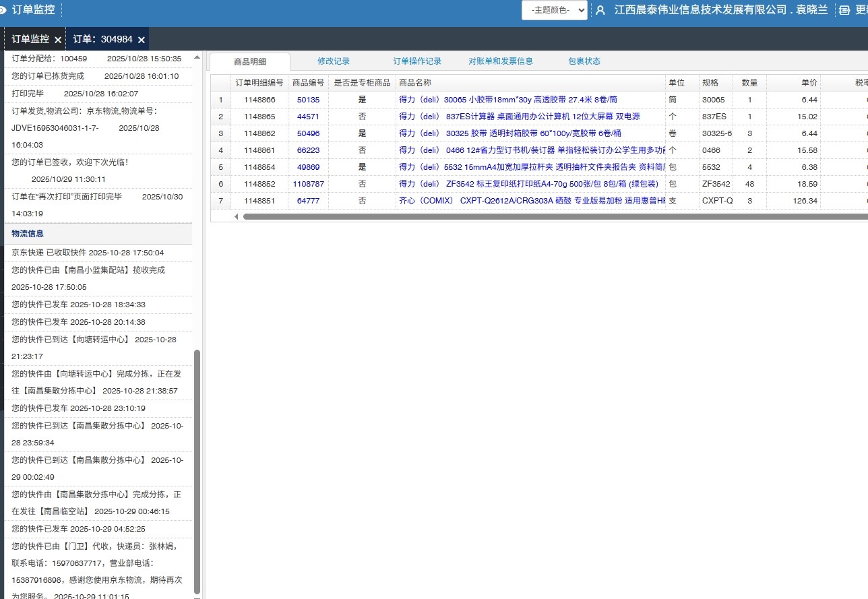Switch to the 订单监控 main tab

[x=30, y=39]
